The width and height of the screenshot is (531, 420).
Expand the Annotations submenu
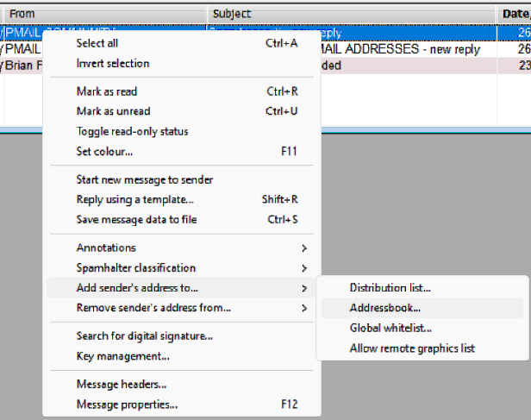(x=106, y=248)
